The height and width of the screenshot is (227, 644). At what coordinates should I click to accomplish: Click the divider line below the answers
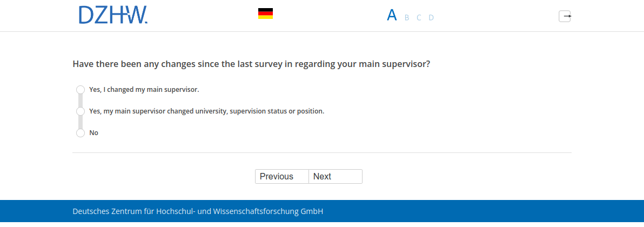tap(322, 153)
